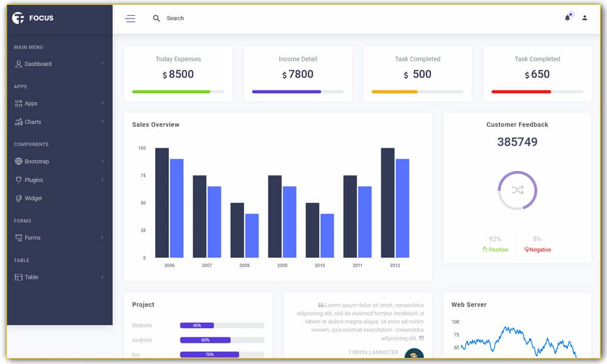Select the Dashboard icon in the sidebar
The height and width of the screenshot is (364, 607).
tap(20, 64)
